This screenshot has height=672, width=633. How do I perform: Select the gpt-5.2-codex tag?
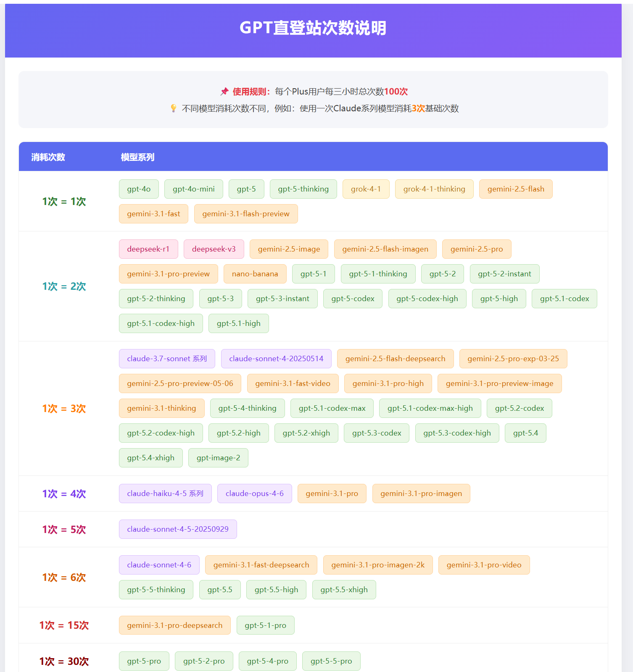520,408
